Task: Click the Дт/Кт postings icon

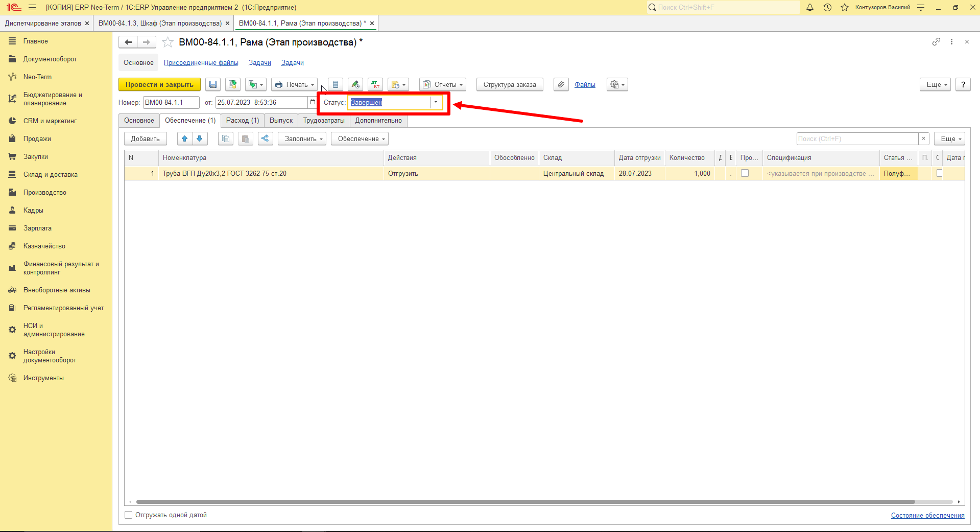Action: pyautogui.click(x=375, y=85)
